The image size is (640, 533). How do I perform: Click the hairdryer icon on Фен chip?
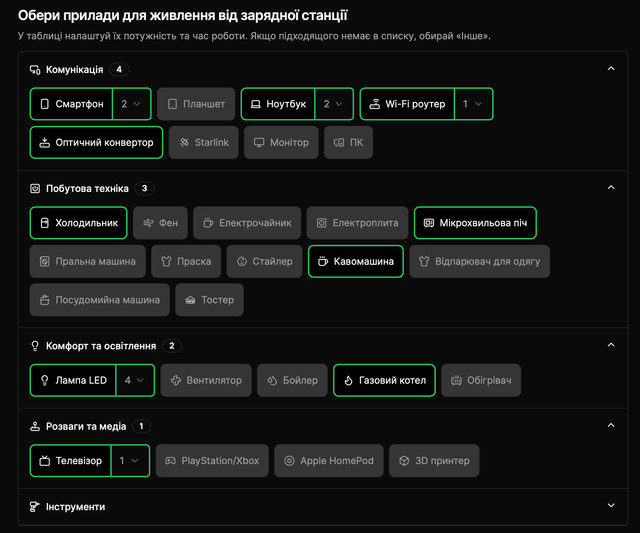pyautogui.click(x=148, y=223)
